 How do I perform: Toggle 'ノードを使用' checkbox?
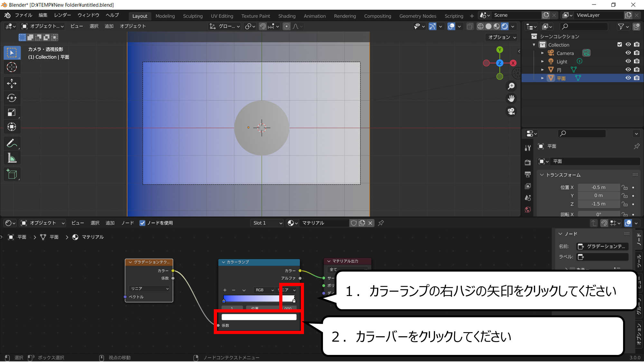[x=142, y=223]
